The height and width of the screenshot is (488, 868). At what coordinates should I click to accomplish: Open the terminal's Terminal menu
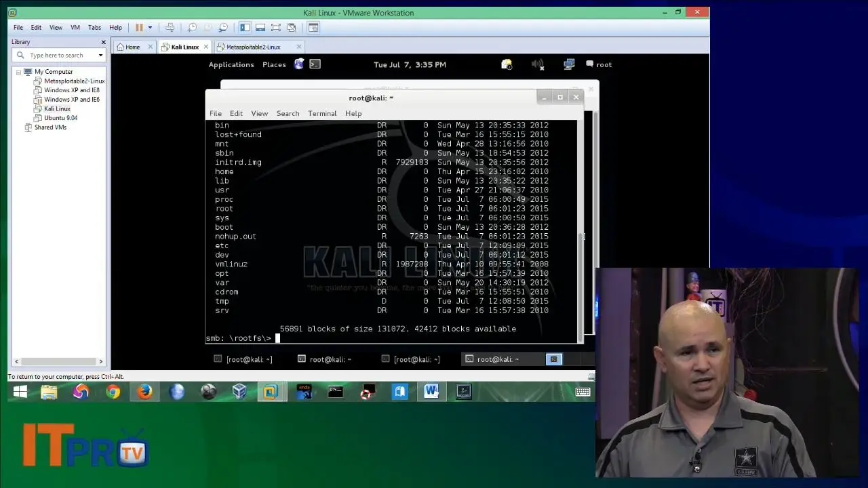(322, 114)
